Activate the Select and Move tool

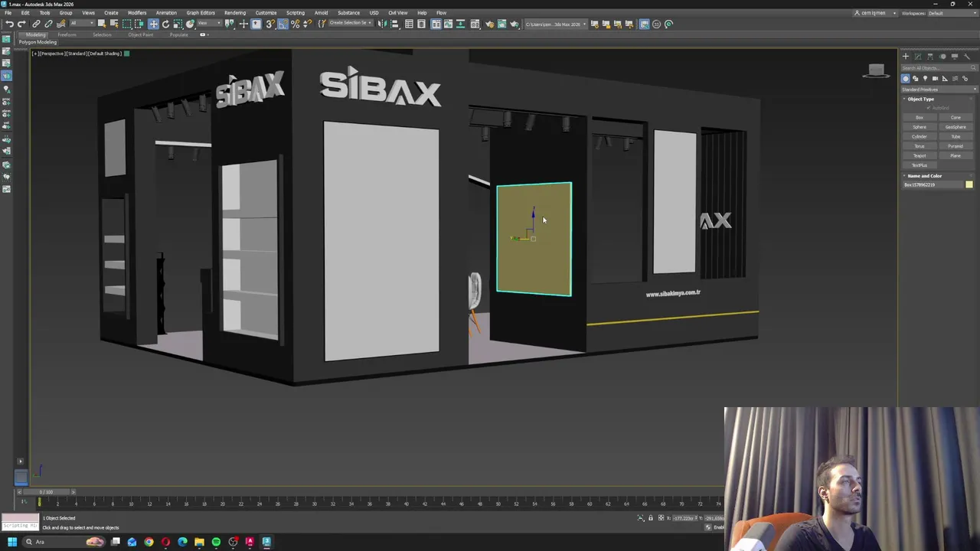pyautogui.click(x=153, y=24)
